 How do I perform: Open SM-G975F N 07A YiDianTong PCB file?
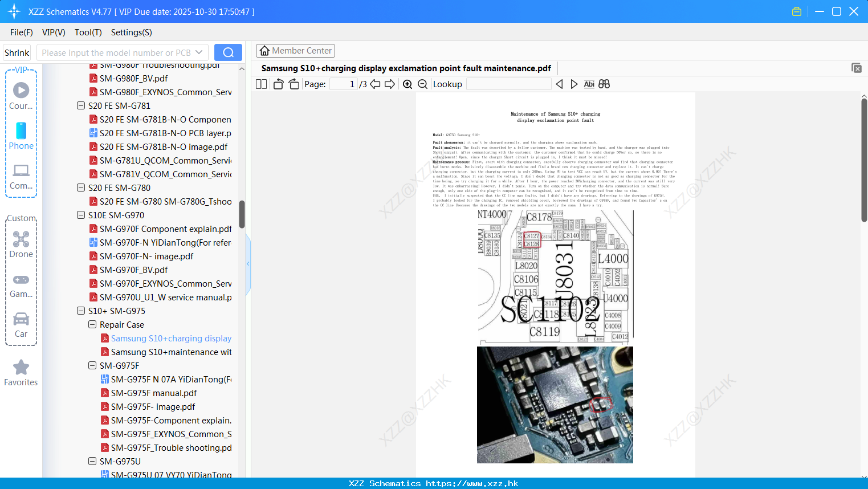[166, 379]
